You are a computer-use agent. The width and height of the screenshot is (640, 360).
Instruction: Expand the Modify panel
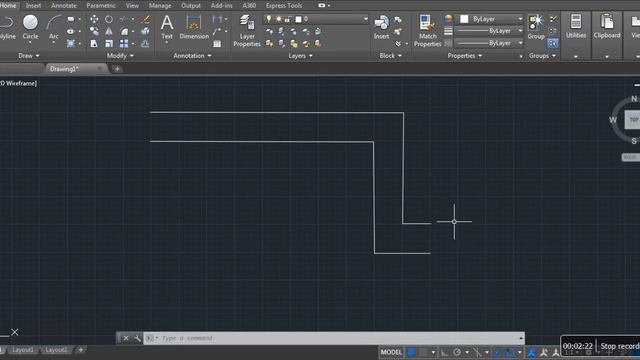[x=120, y=56]
